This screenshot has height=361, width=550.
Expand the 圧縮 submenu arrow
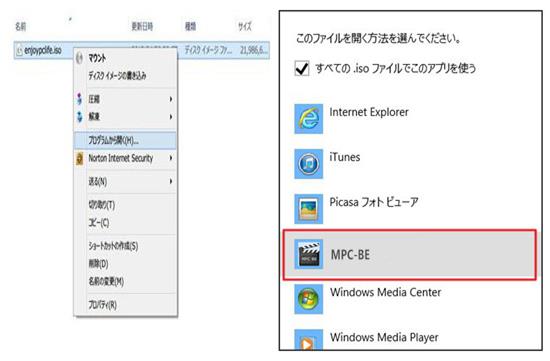click(171, 99)
